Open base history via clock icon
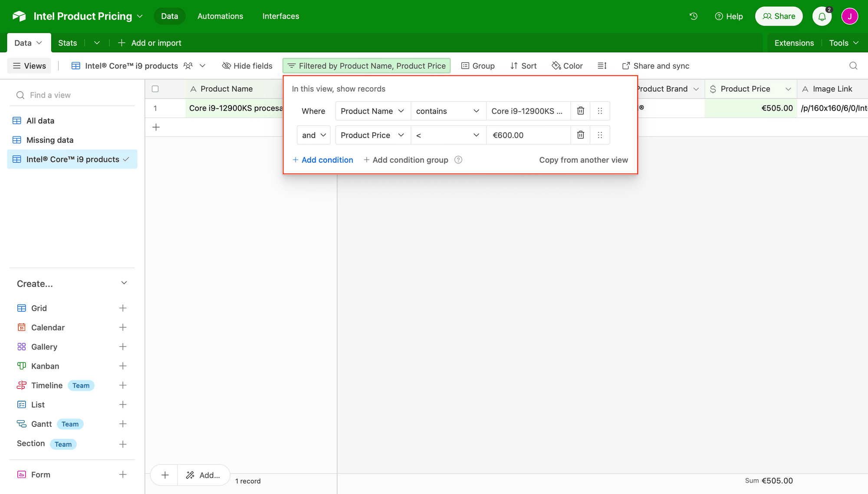The image size is (868, 494). pos(693,16)
